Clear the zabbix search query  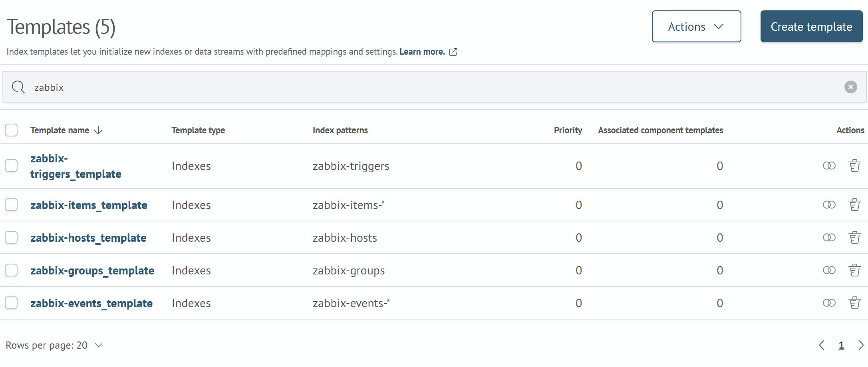pos(851,87)
